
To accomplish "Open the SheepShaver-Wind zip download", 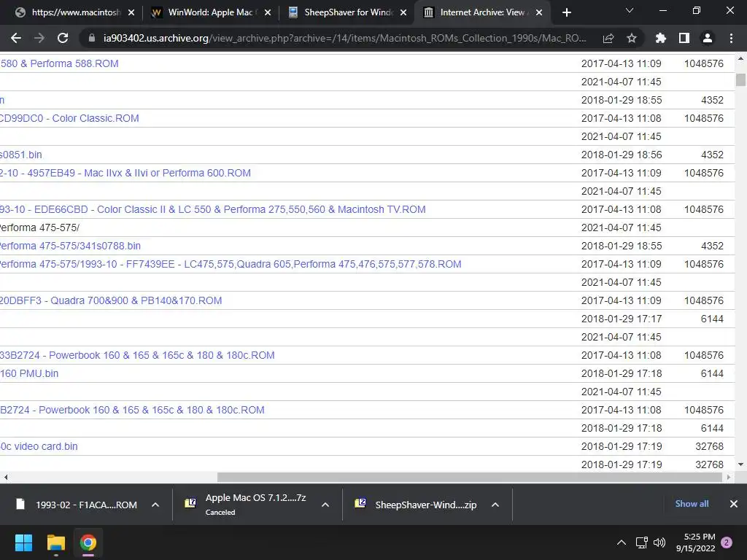I will (x=417, y=505).
